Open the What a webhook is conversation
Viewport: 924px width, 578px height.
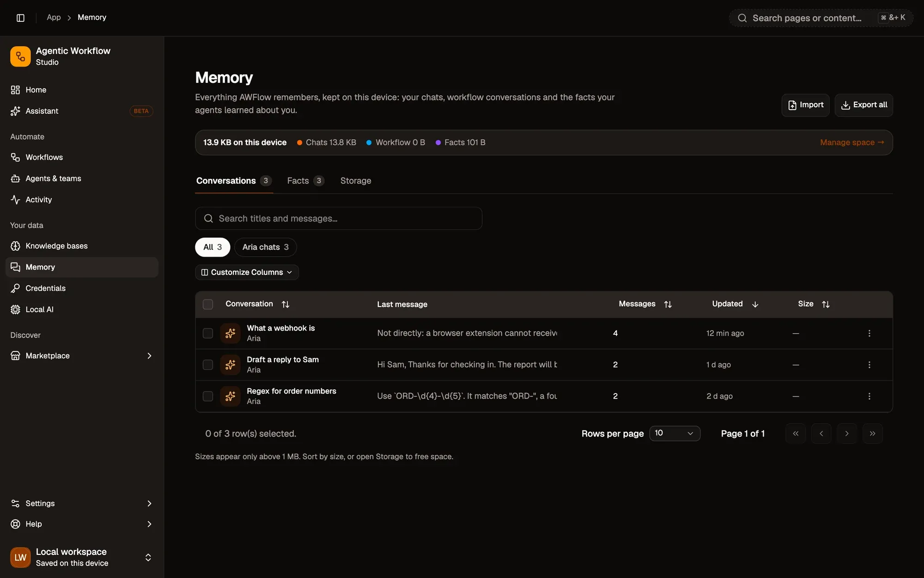(x=280, y=328)
